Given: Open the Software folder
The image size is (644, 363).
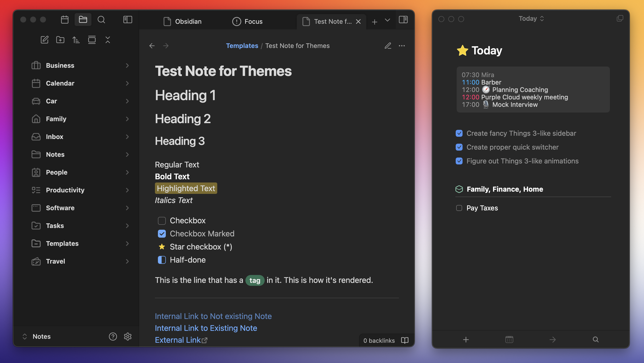Looking at the screenshot, I should [x=81, y=208].
